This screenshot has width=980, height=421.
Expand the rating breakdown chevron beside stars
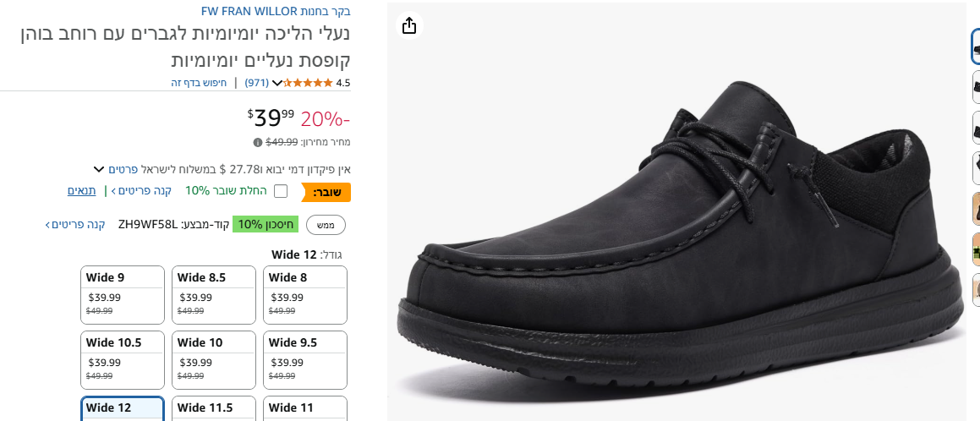276,83
